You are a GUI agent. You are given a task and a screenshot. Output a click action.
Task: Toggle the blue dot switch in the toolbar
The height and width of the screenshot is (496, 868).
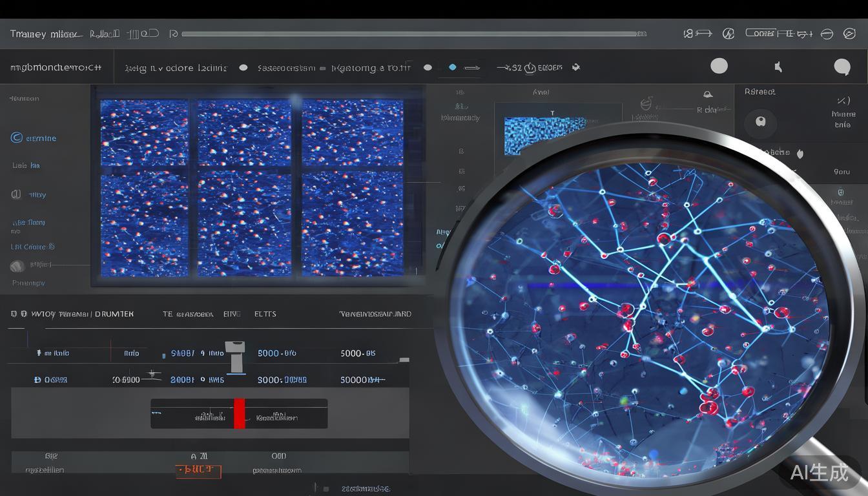tap(452, 67)
